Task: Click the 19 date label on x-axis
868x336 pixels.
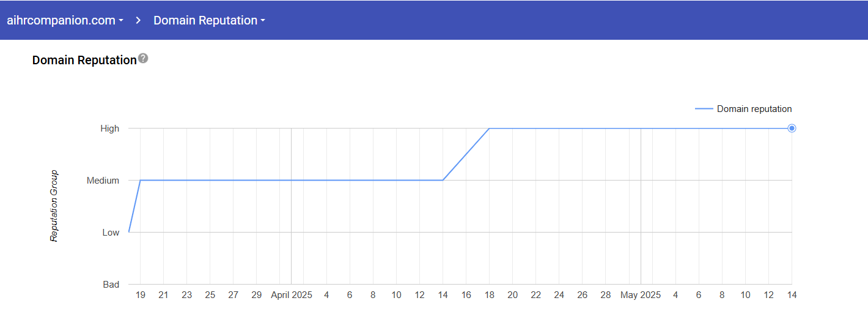Action: pos(140,295)
